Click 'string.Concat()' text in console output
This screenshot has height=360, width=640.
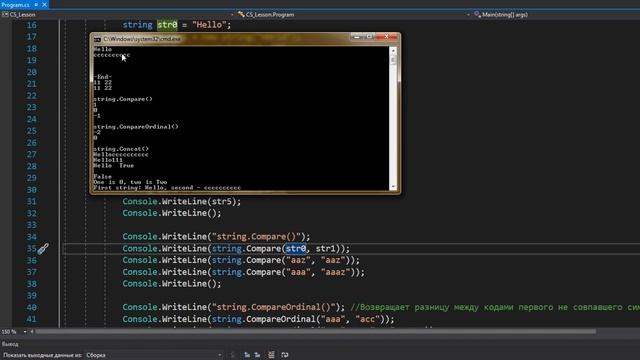(121, 149)
